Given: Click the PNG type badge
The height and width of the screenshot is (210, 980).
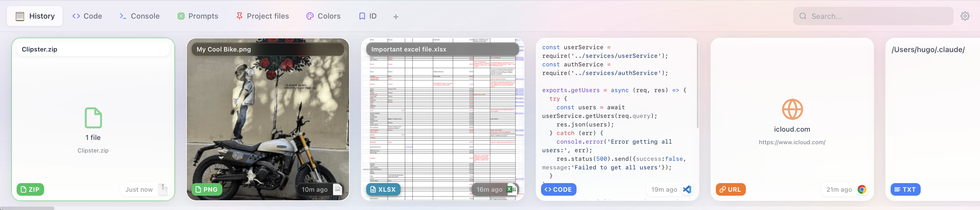Looking at the screenshot, I should (207, 189).
